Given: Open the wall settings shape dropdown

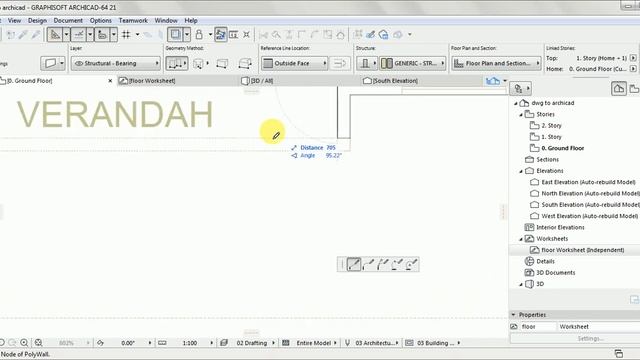Looking at the screenshot, I should tap(53, 63).
